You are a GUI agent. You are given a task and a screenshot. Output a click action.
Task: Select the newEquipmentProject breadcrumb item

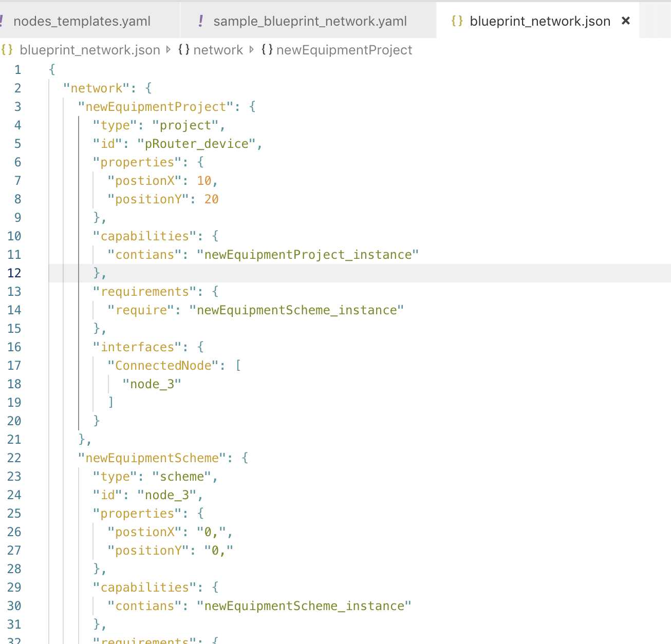(x=344, y=50)
